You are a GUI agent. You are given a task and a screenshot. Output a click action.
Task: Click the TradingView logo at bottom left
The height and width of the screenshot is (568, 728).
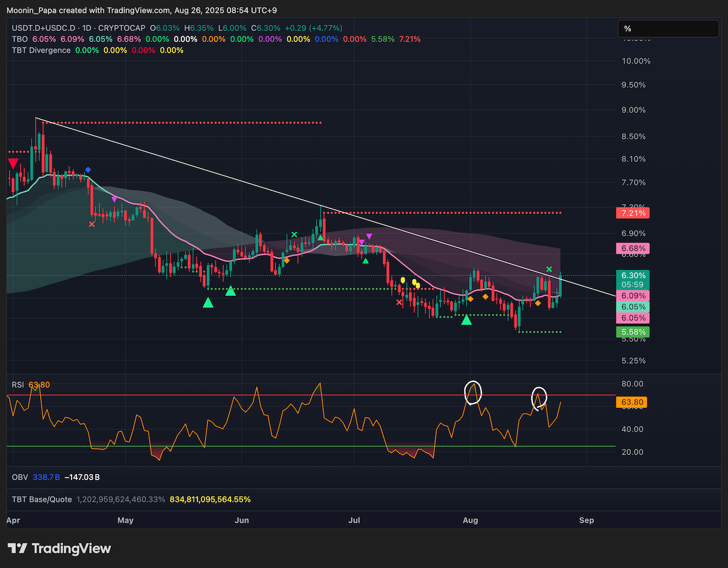click(59, 549)
